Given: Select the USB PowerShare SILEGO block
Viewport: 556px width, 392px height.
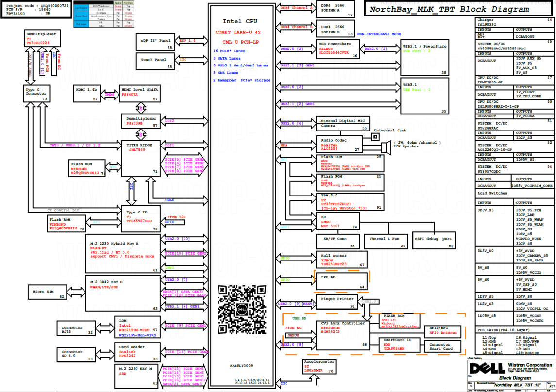Looking at the screenshot, I should click(337, 49).
